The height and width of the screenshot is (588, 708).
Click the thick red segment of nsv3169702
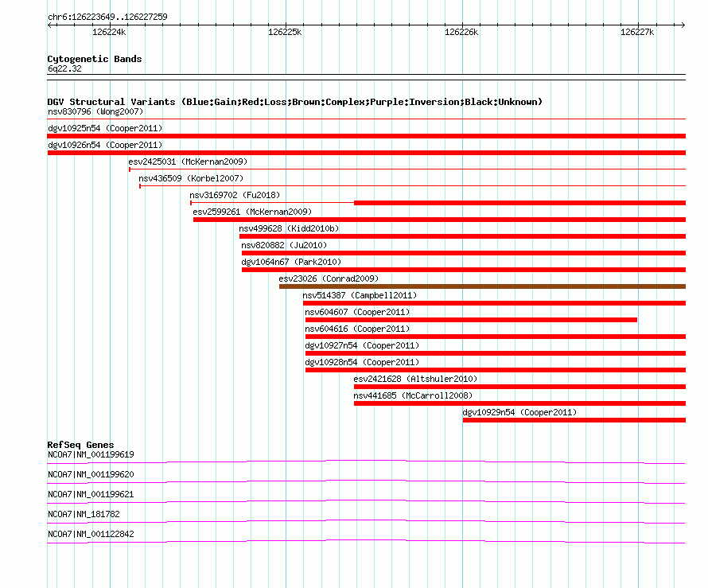519,203
